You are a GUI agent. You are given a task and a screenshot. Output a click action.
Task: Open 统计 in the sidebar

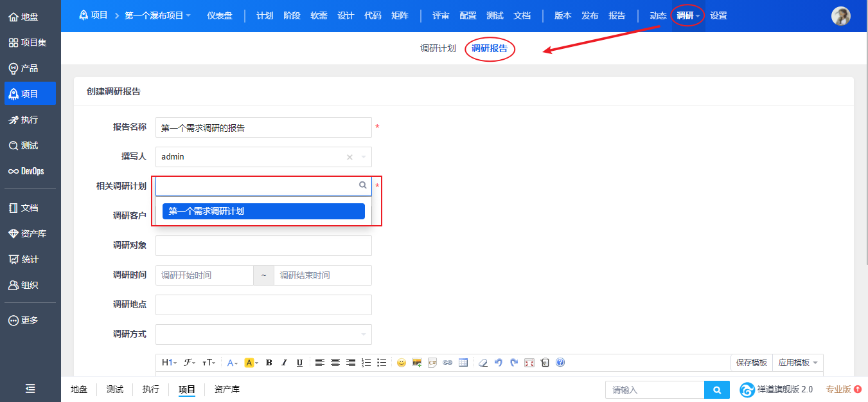click(30, 259)
